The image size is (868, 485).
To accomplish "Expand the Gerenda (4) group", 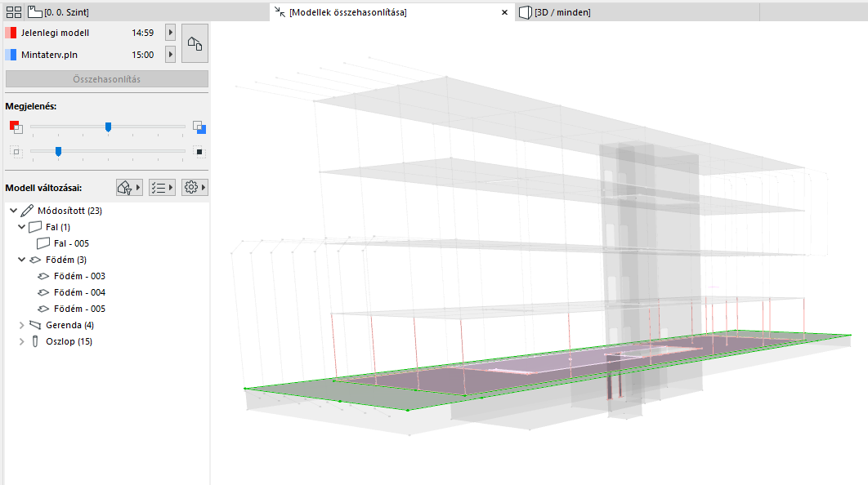I will tap(21, 325).
